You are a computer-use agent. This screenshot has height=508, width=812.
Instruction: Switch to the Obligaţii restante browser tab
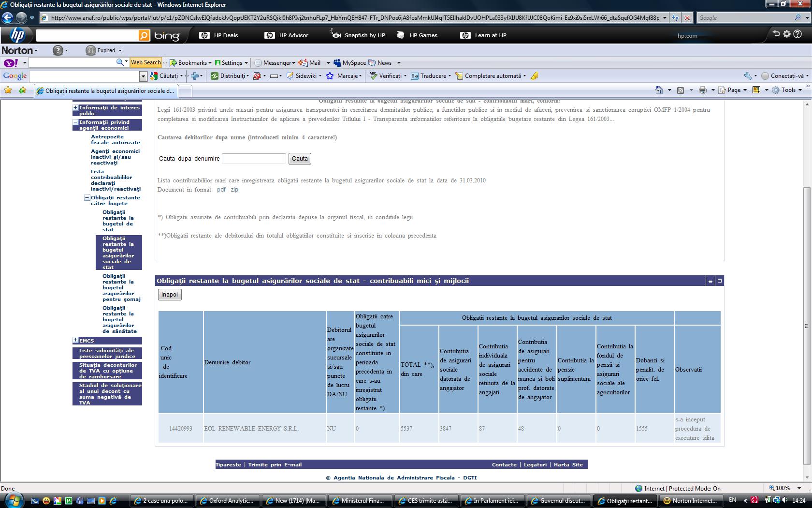pos(106,90)
